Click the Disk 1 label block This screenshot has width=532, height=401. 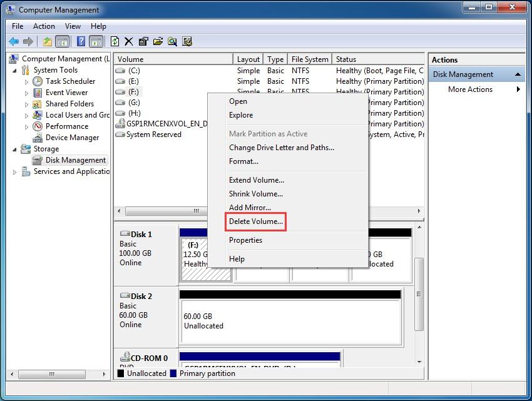point(146,255)
